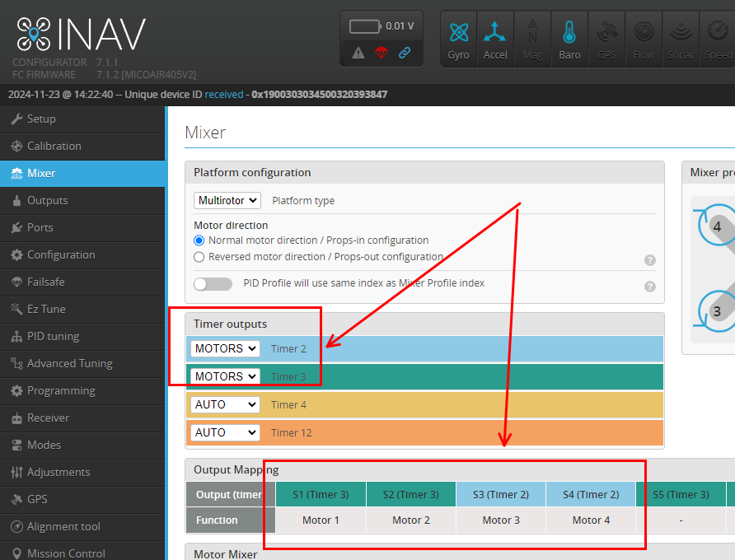The height and width of the screenshot is (560, 735).
Task: Open the Ez Tune tab
Action: [x=82, y=310]
